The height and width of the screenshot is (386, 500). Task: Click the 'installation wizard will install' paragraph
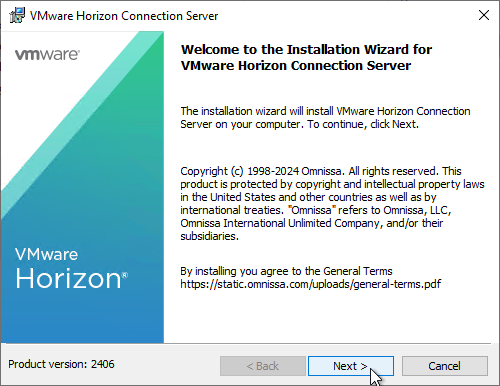click(x=325, y=117)
